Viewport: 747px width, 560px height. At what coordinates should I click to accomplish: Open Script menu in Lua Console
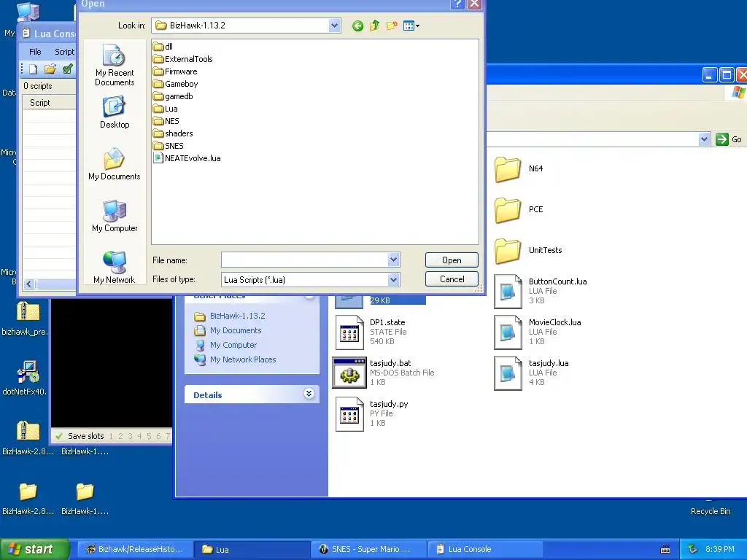[x=64, y=52]
